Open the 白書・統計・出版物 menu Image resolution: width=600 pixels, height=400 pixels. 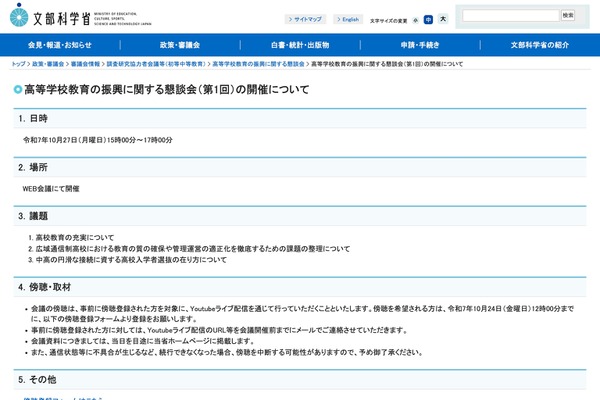pyautogui.click(x=300, y=45)
